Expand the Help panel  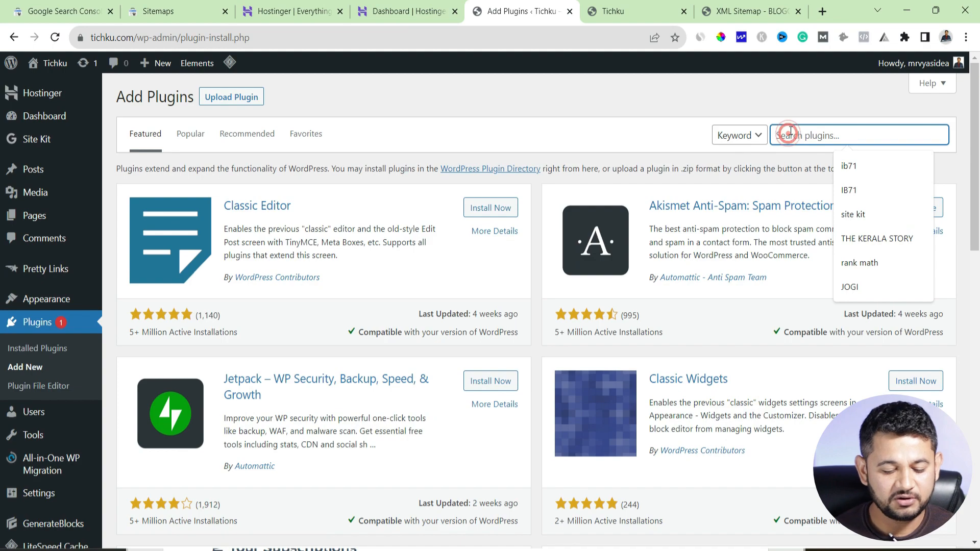click(x=932, y=83)
